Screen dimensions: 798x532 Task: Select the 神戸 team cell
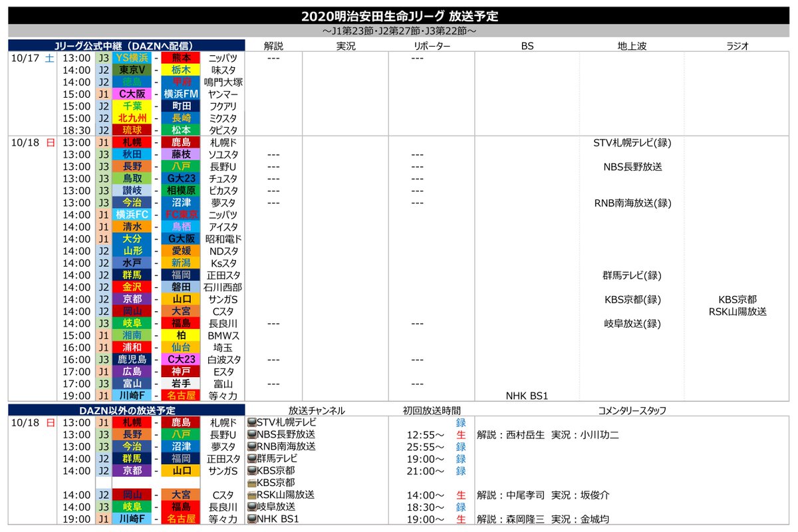coord(181,371)
